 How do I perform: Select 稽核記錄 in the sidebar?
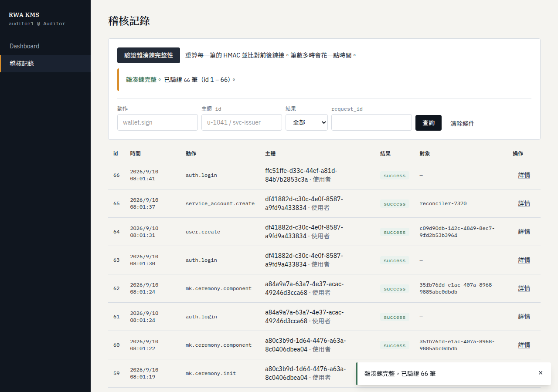point(45,64)
